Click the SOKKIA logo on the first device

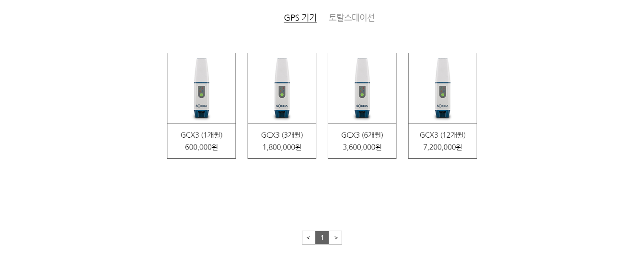(x=202, y=106)
